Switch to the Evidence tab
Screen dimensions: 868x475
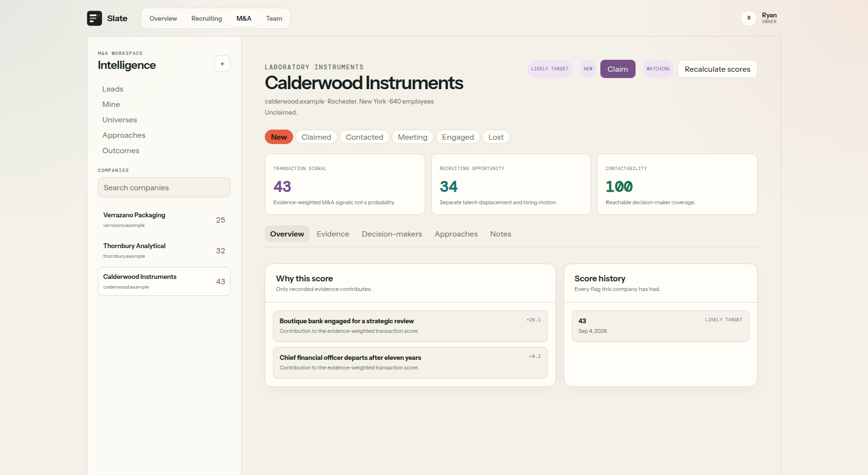point(333,234)
